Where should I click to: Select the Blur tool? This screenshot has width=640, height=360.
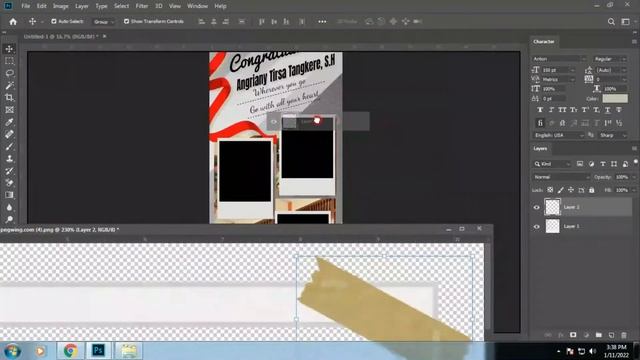(x=9, y=207)
